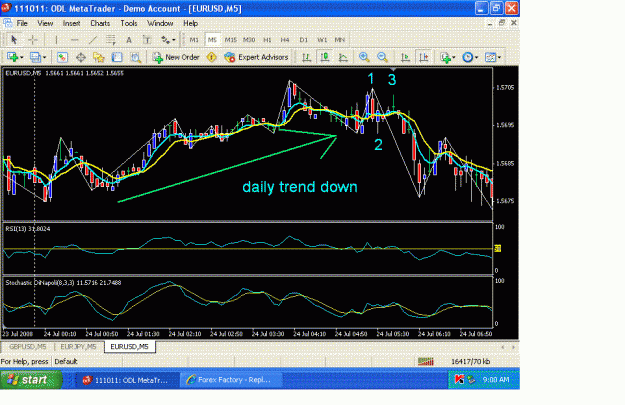
Task: Toggle the Market Watch window
Action: click(x=62, y=57)
